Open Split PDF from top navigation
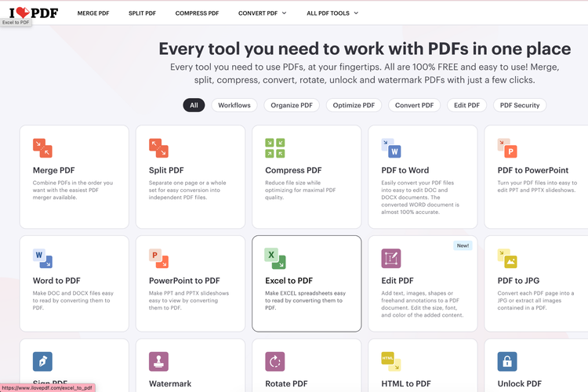Image resolution: width=588 pixels, height=392 pixels. pyautogui.click(x=142, y=13)
